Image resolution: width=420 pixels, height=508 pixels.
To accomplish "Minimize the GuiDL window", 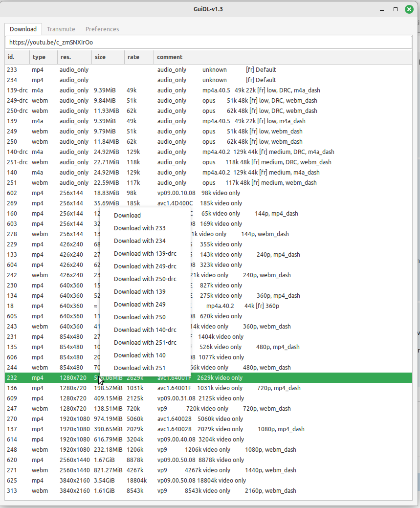I will coord(383,9).
